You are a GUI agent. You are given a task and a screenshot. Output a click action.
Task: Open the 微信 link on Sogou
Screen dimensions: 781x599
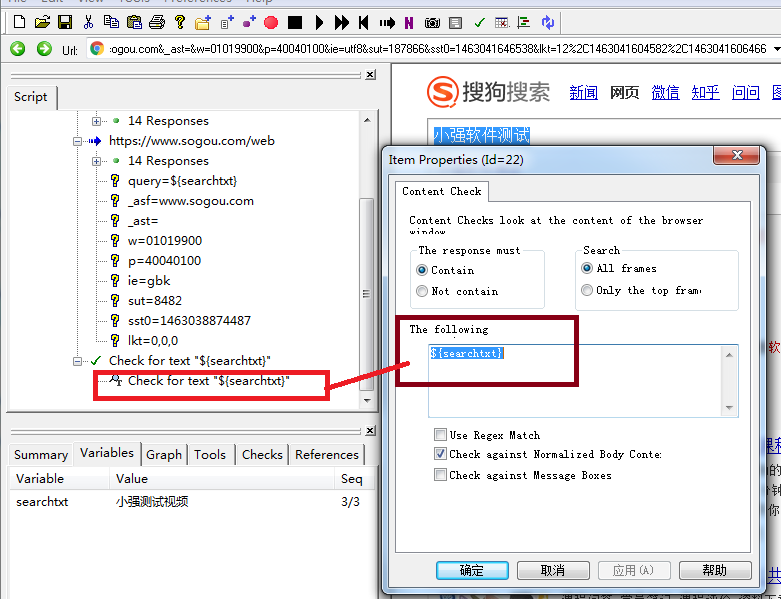pos(665,93)
